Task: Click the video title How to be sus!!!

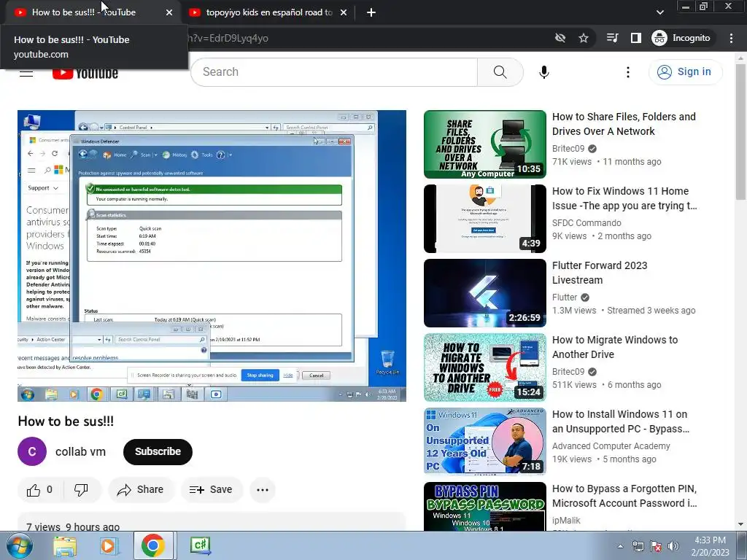Action: pyautogui.click(x=66, y=421)
